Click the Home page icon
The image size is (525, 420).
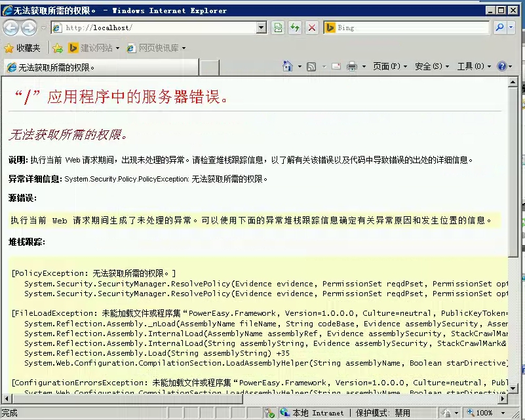click(287, 66)
